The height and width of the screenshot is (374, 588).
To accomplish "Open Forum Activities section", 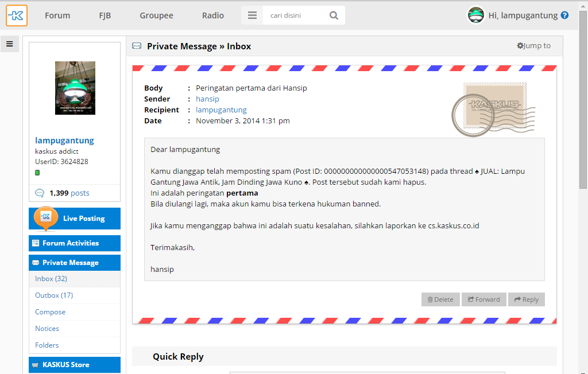I will (x=75, y=243).
